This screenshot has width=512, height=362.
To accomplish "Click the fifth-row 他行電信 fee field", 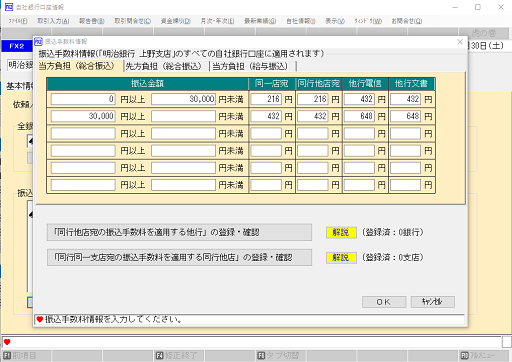I will tap(359, 168).
